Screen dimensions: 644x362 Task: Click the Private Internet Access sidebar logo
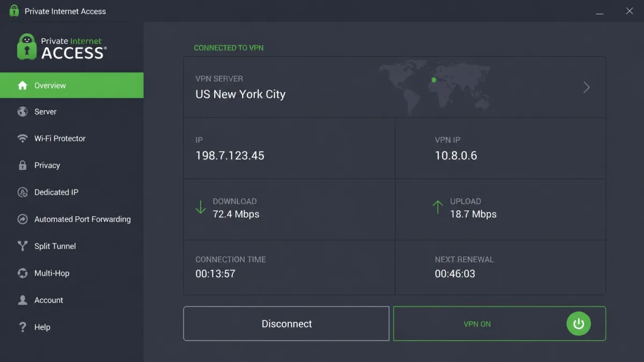[x=62, y=47]
